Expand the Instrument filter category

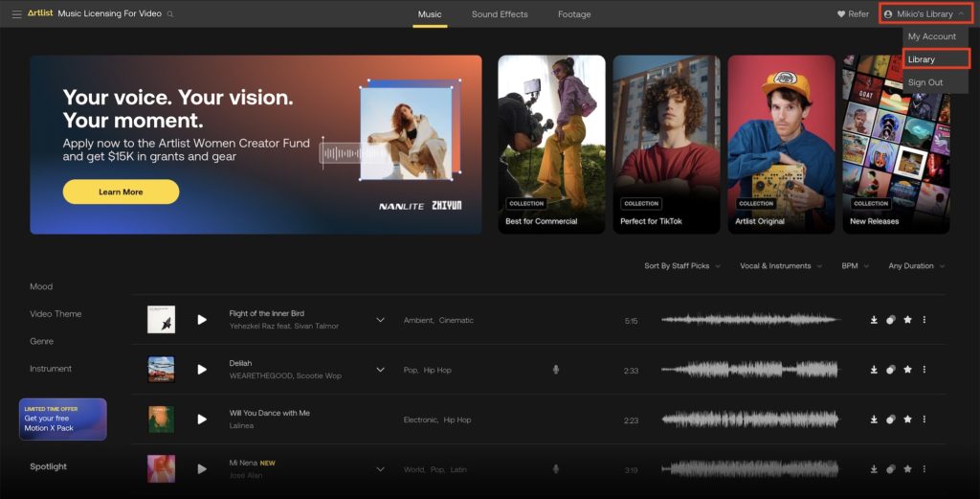(x=51, y=369)
